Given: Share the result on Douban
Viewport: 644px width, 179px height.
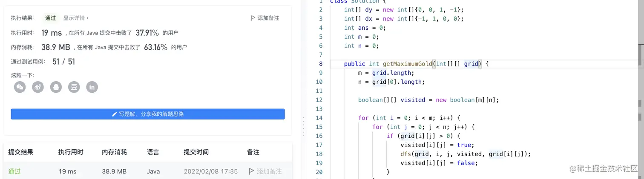Looking at the screenshot, I should tap(74, 87).
